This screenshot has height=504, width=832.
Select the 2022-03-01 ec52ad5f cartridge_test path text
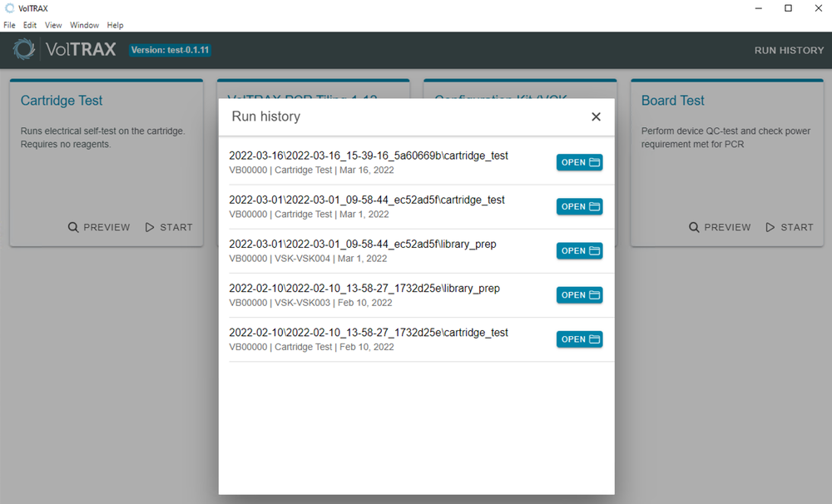coord(367,200)
